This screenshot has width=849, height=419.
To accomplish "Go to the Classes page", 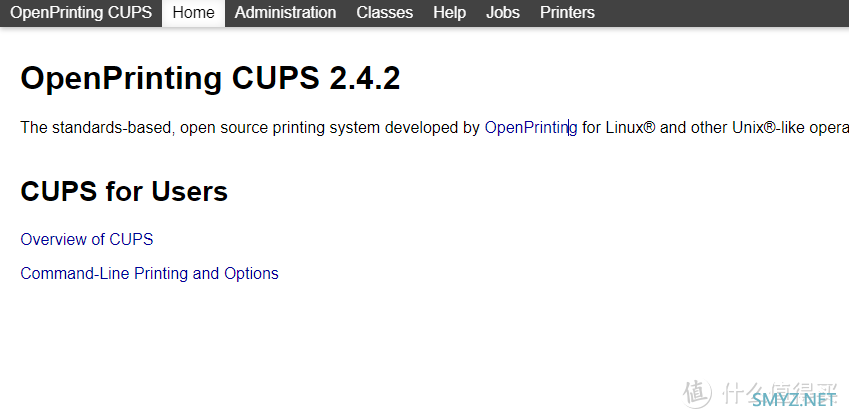I will (x=384, y=12).
